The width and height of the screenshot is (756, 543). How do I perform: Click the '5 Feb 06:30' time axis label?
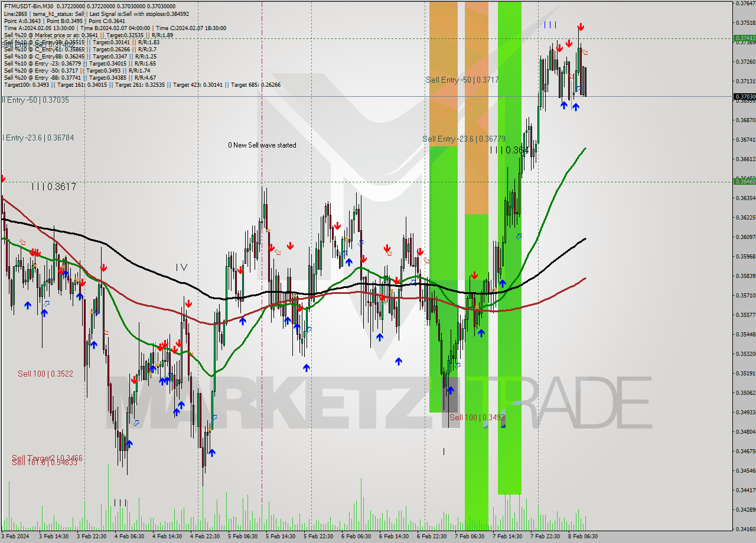coord(243,537)
